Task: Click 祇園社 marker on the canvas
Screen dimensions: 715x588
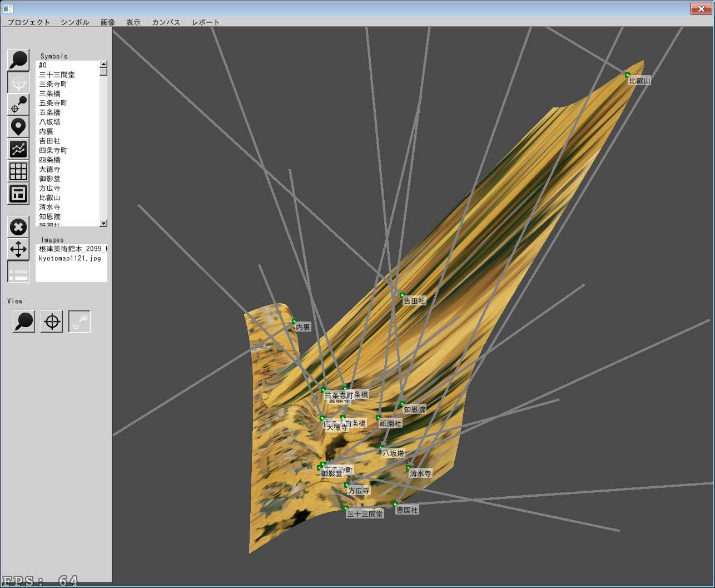Action: (378, 417)
